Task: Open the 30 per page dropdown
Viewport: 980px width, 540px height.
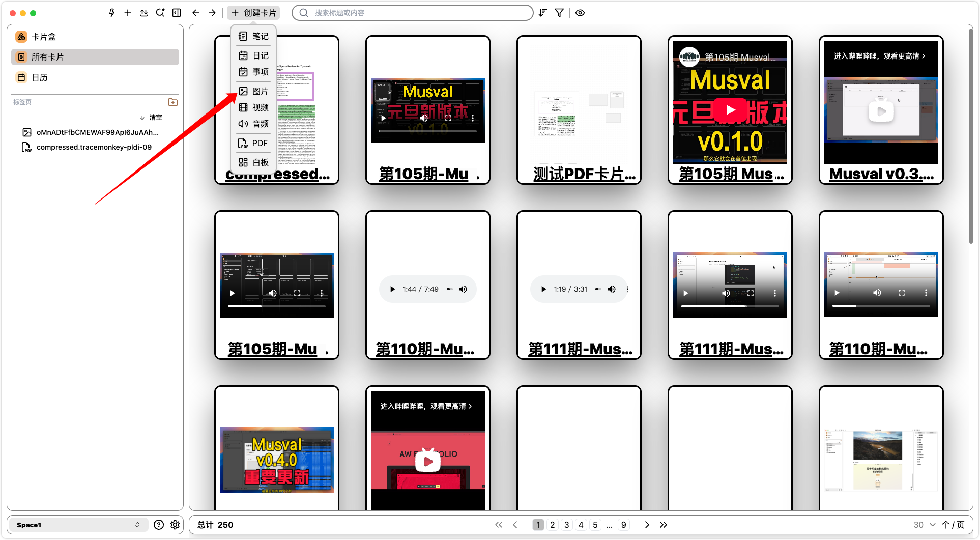Action: [925, 525]
